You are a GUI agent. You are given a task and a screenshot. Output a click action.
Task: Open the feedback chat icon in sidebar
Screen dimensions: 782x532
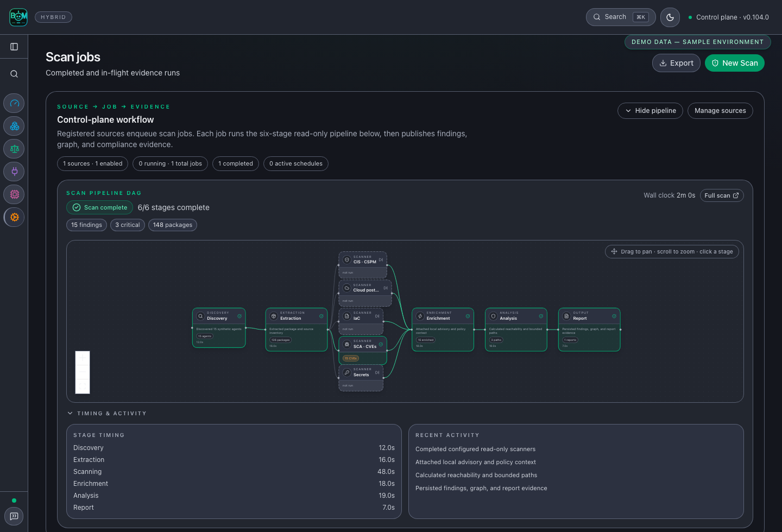[14, 516]
